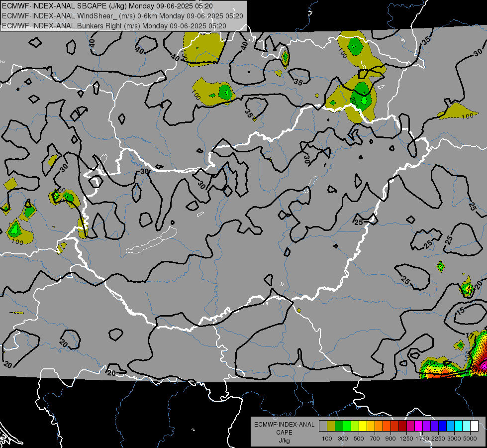This screenshot has width=487, height=448.
Task: Click the 500 value in legend scale
Action: (x=359, y=439)
